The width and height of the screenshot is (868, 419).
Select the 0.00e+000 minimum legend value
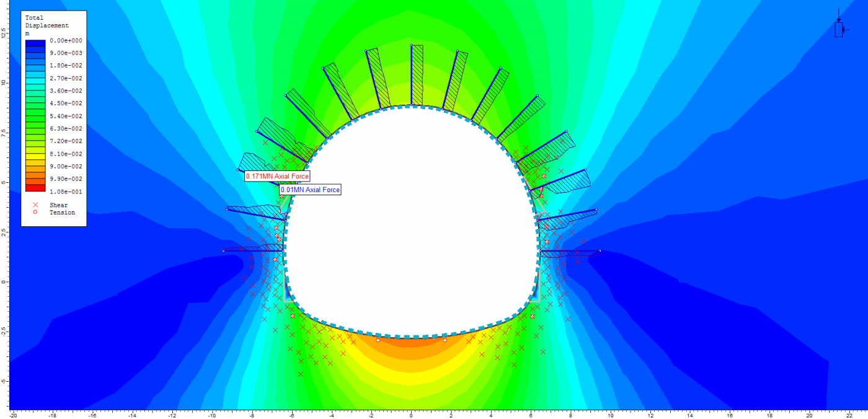(66, 40)
